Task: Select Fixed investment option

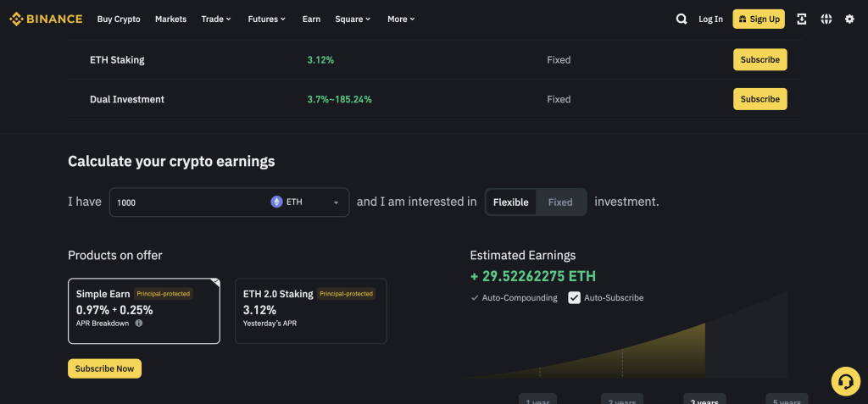Action: pos(560,202)
